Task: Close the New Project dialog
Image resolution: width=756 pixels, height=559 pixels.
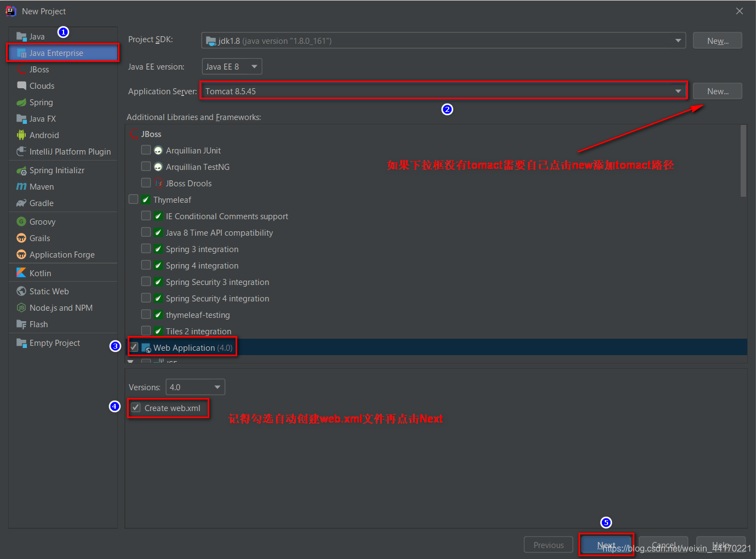Action: (740, 11)
